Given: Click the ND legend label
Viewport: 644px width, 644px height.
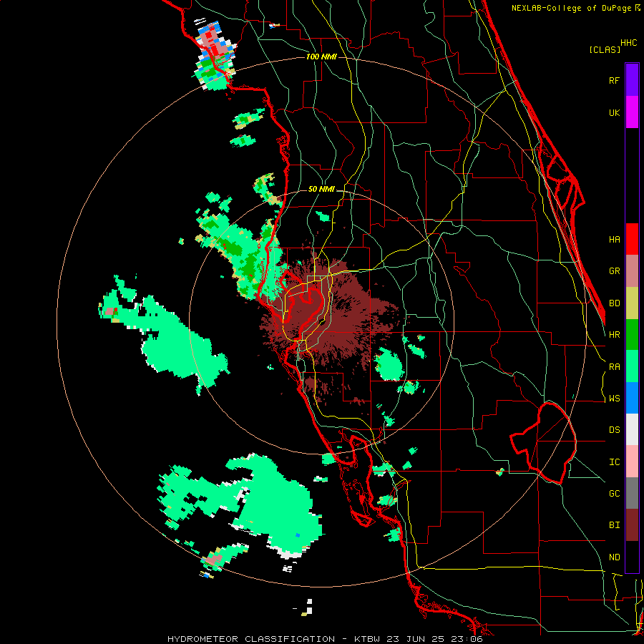Looking at the screenshot, I should click(x=614, y=557).
